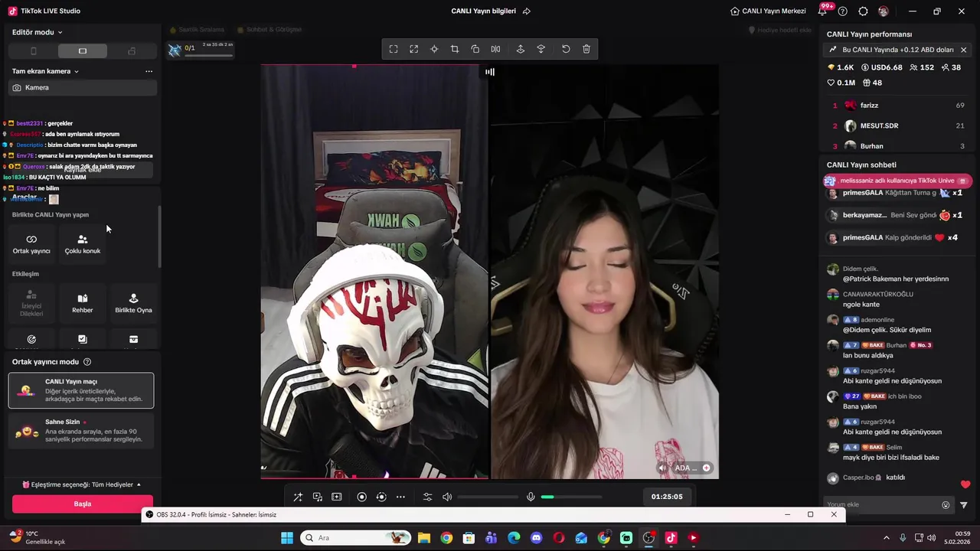Select the third dual-screen layout mode
This screenshot has height=551, width=980.
point(132,51)
